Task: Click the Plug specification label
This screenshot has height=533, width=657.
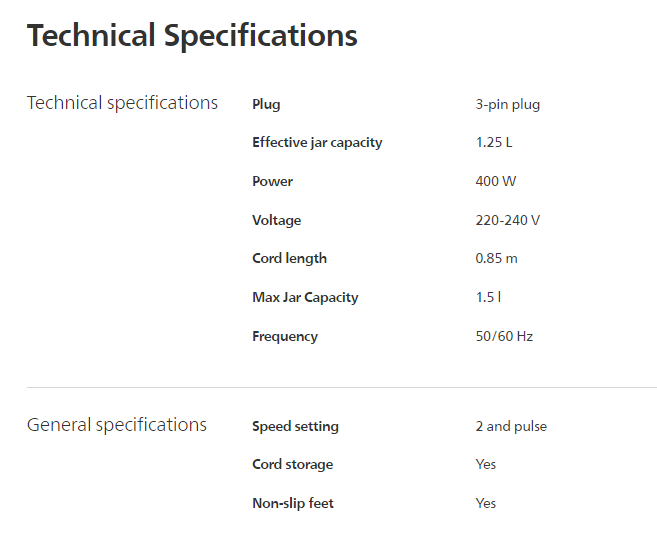Action: tap(266, 104)
